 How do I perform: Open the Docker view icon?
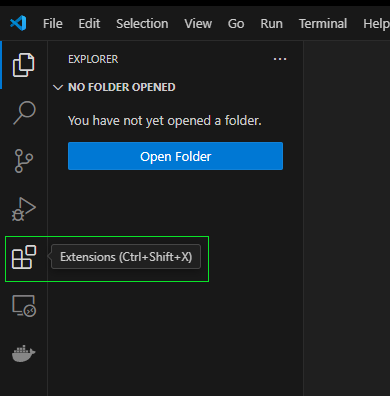click(x=24, y=353)
